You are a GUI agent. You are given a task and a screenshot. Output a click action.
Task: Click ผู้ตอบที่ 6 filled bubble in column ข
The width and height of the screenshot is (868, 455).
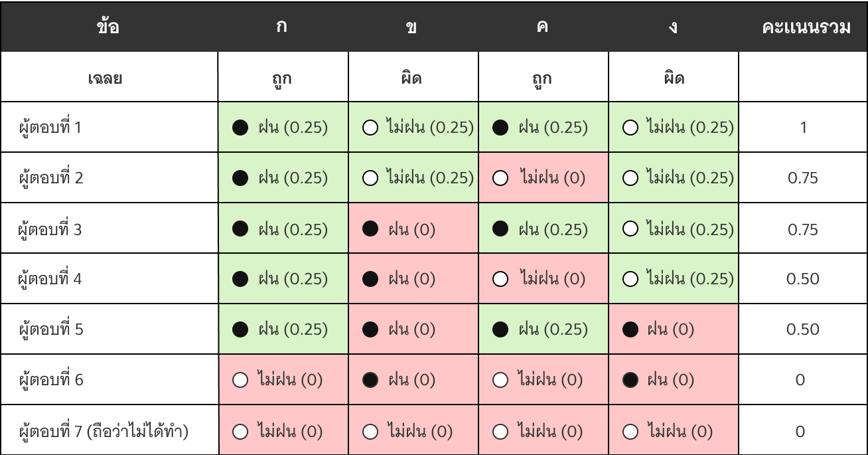[372, 381]
